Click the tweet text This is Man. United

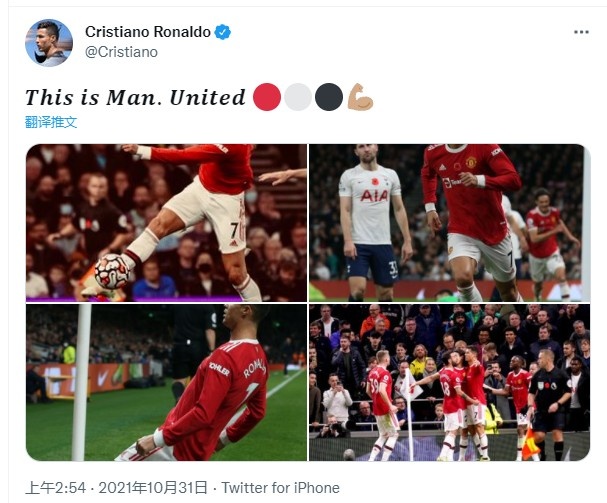tap(135, 97)
